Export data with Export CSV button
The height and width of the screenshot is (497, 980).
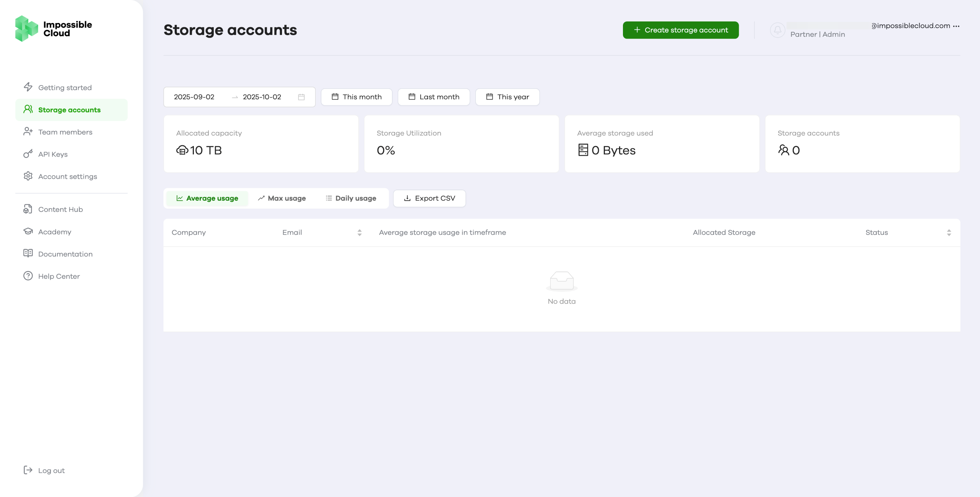click(x=429, y=198)
